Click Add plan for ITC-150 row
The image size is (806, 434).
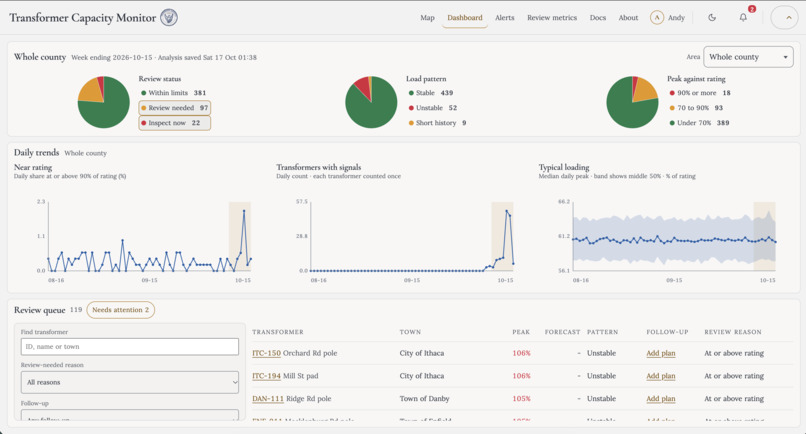pyautogui.click(x=661, y=353)
